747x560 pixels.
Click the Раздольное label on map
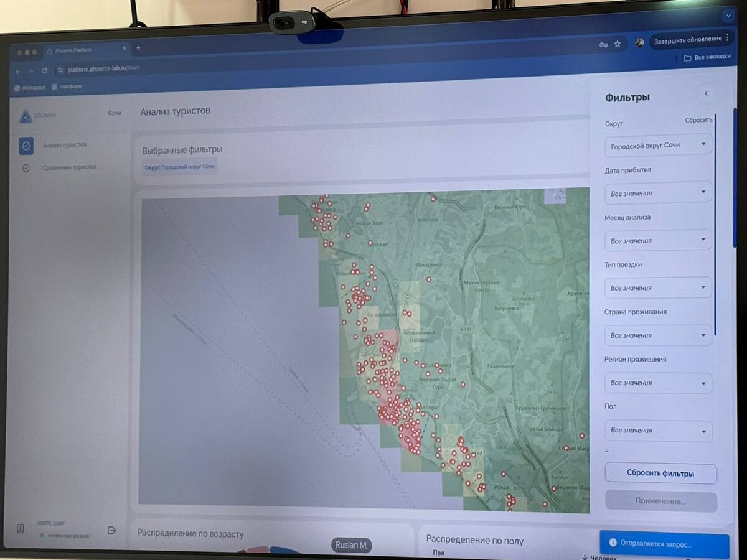coord(500,365)
